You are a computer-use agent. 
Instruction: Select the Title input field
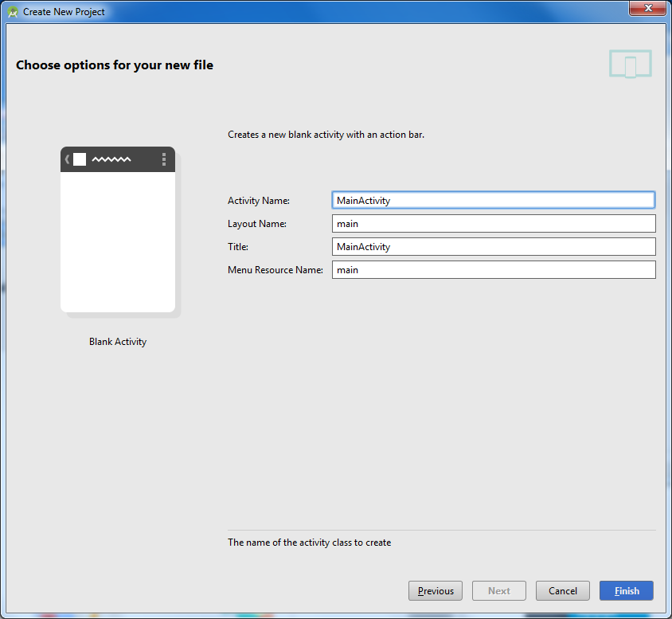click(x=494, y=246)
